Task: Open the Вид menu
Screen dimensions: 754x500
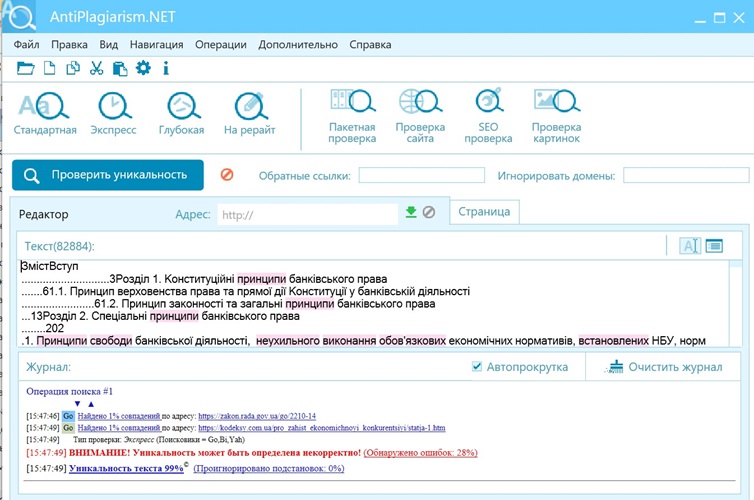Action: [109, 45]
